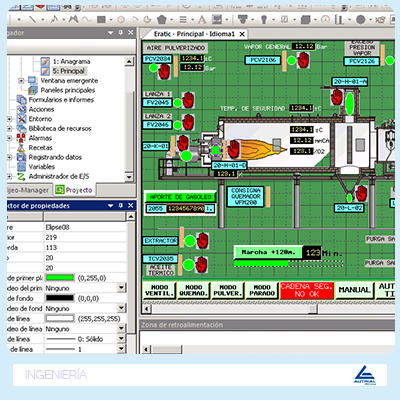Select the clock object tool
Screen dimensions: 400x400
point(325,19)
